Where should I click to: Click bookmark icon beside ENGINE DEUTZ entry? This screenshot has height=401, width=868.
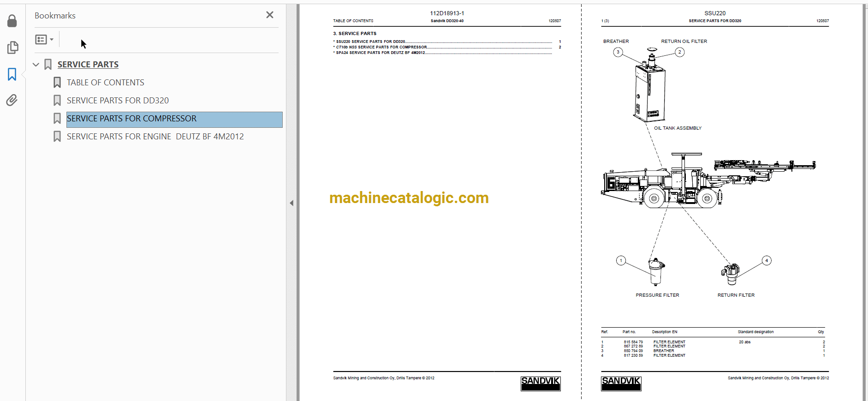point(57,137)
